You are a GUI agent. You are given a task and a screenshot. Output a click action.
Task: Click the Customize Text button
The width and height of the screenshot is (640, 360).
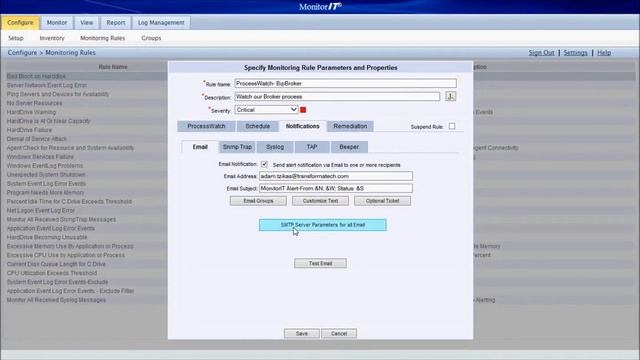tap(320, 201)
